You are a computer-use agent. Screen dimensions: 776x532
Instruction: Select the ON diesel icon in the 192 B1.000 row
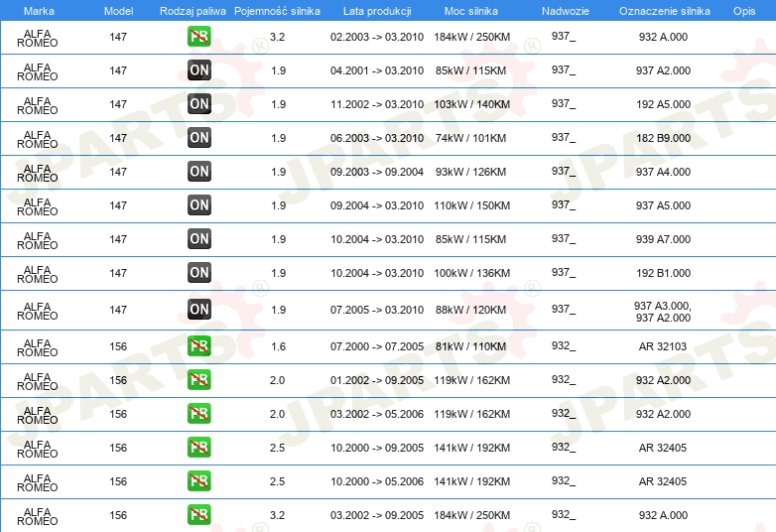pyautogui.click(x=198, y=272)
